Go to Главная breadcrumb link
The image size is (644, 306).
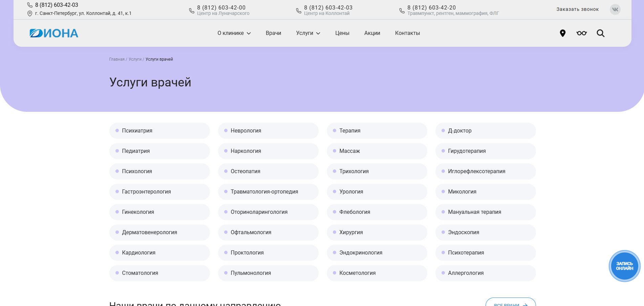(x=117, y=59)
